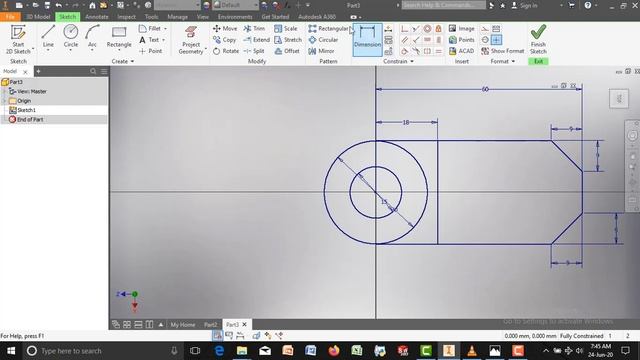640x360 pixels.
Task: Select the Rotate tool
Action: click(x=225, y=51)
